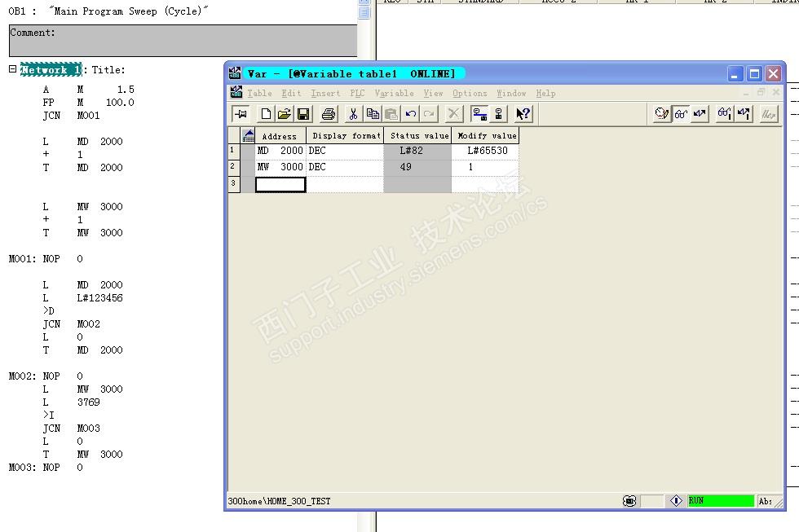Click the Var window title bar icon
This screenshot has width=799, height=532.
[x=235, y=73]
